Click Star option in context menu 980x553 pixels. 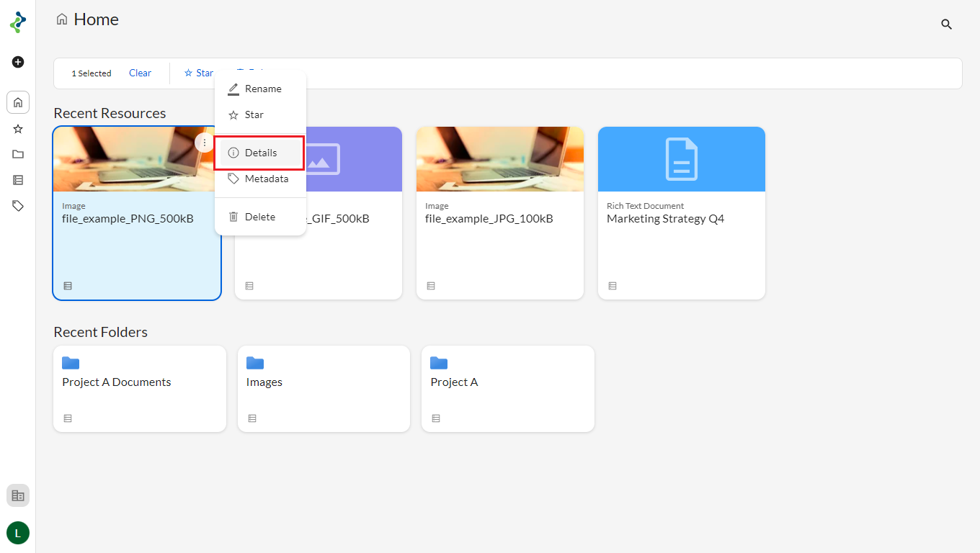[x=254, y=114]
